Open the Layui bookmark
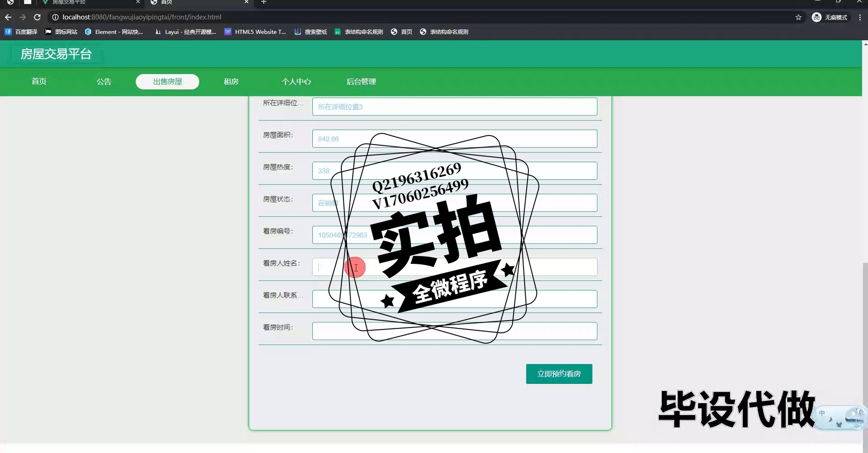868x453 pixels. [185, 32]
